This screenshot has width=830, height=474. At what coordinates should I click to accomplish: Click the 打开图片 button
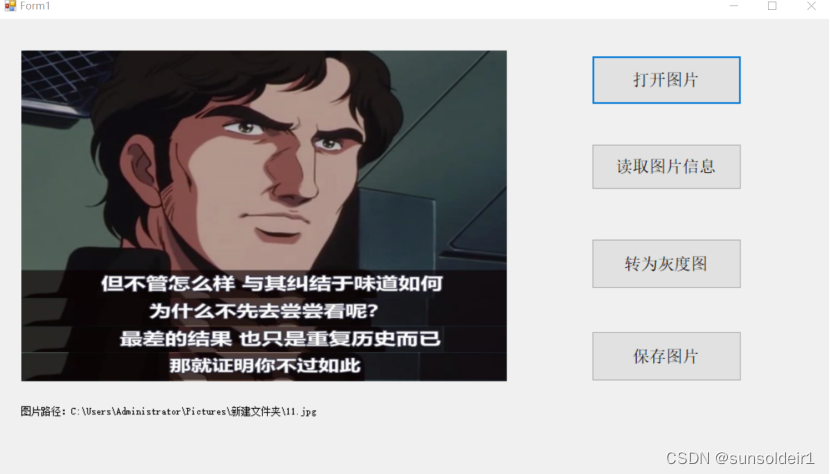(666, 80)
